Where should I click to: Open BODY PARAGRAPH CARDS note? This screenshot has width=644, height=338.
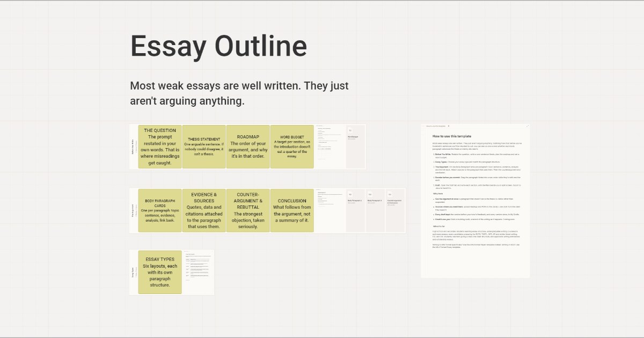pyautogui.click(x=160, y=210)
